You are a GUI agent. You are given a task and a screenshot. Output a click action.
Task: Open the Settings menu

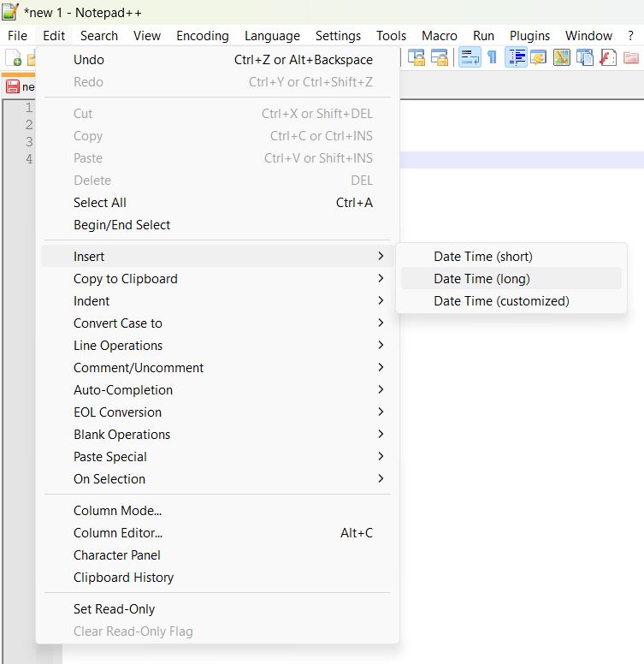point(338,36)
